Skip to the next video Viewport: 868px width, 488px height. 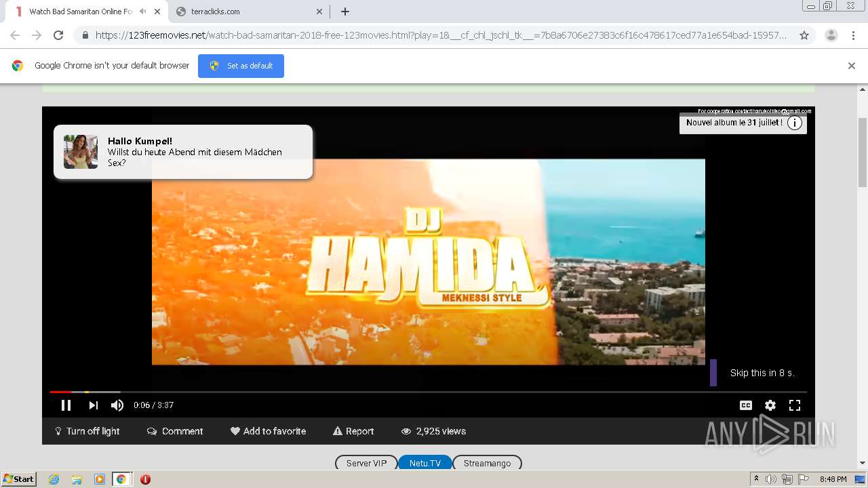[93, 405]
